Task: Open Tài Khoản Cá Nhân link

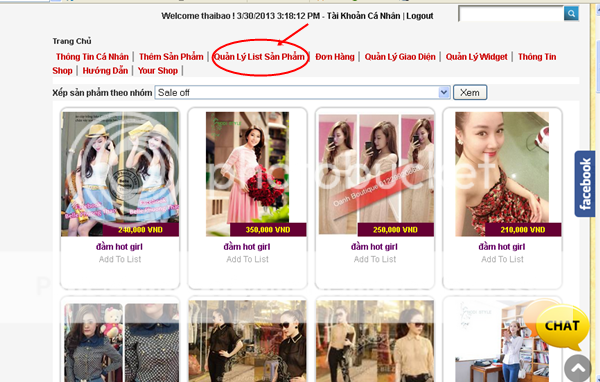Action: (363, 16)
